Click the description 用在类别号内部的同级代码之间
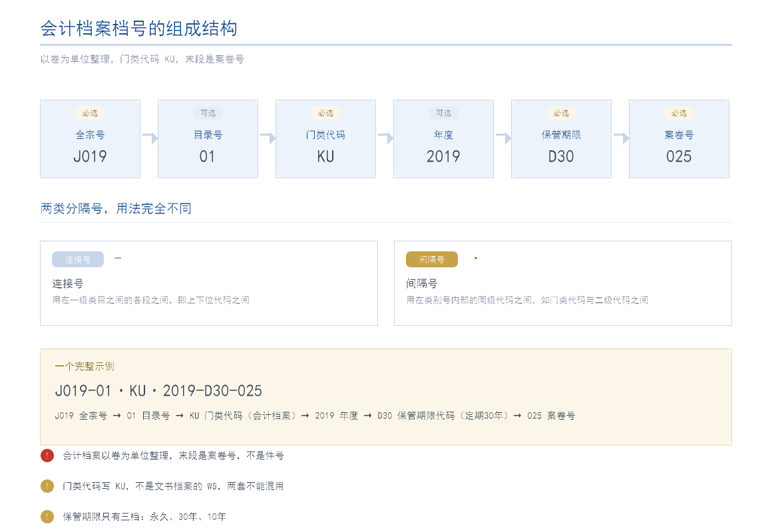This screenshot has width=772, height=532. pos(527,300)
